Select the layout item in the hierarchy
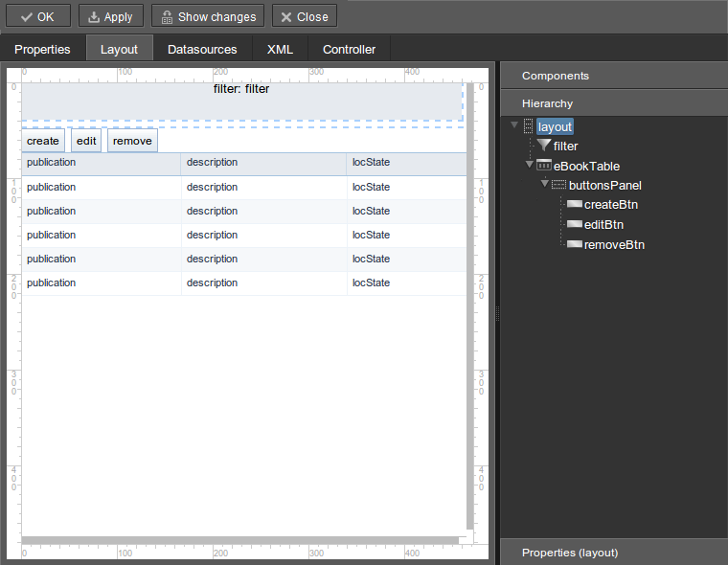 coord(555,126)
